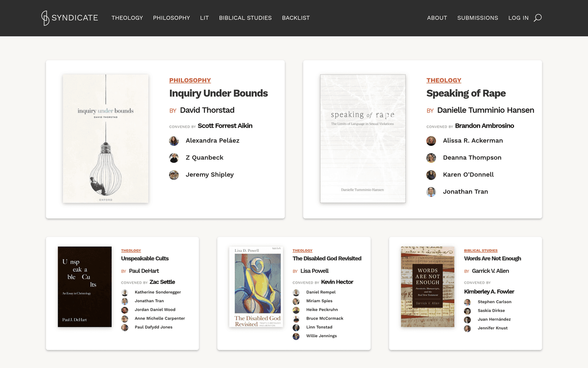This screenshot has width=588, height=368.
Task: Click Jonathan Tran's avatar in Speaking of Rape
Action: tap(431, 192)
